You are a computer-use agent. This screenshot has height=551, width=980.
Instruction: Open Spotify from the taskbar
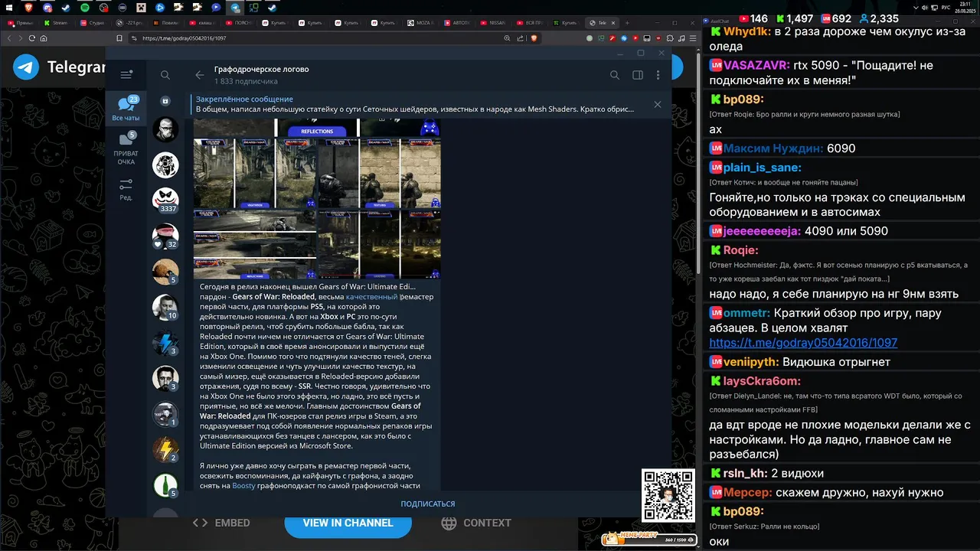tap(84, 7)
